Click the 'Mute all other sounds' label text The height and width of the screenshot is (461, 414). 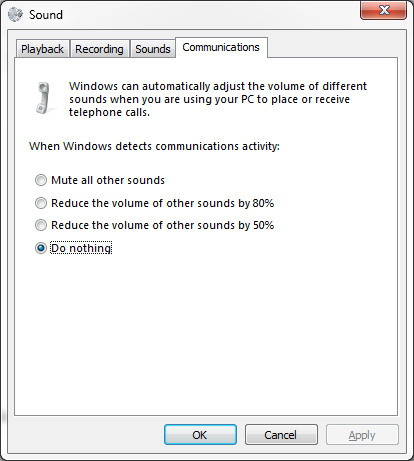108,180
